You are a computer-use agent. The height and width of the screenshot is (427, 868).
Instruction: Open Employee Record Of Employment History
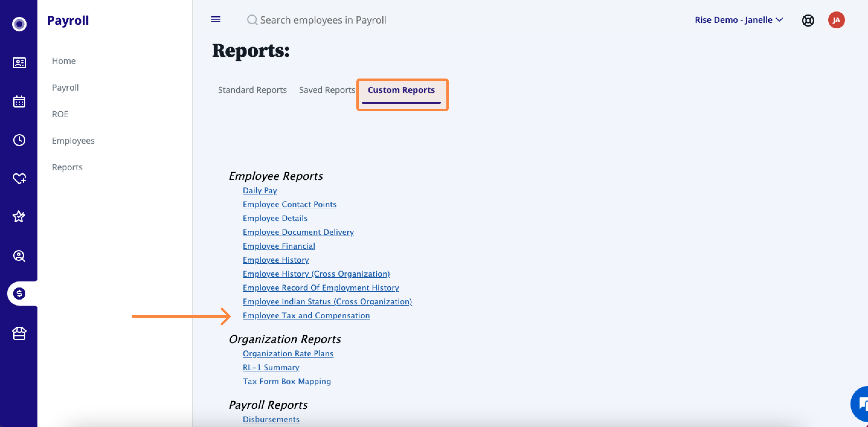click(321, 287)
